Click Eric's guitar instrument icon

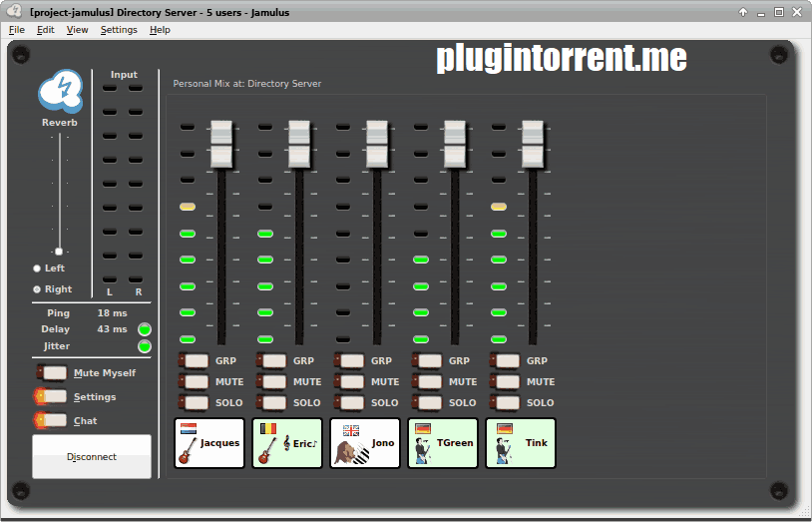click(266, 450)
